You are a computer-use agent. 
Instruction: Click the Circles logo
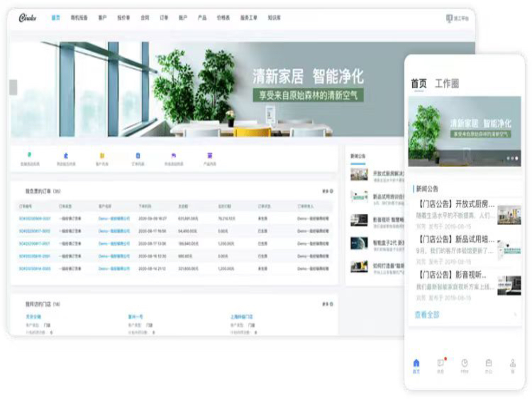[x=27, y=18]
